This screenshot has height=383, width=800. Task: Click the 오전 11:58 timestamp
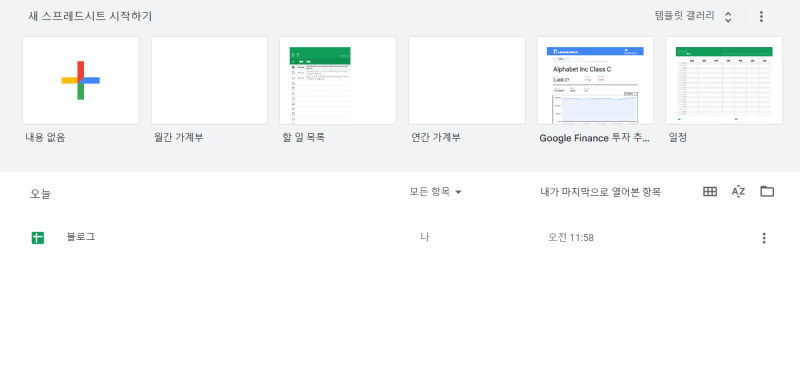pos(571,238)
